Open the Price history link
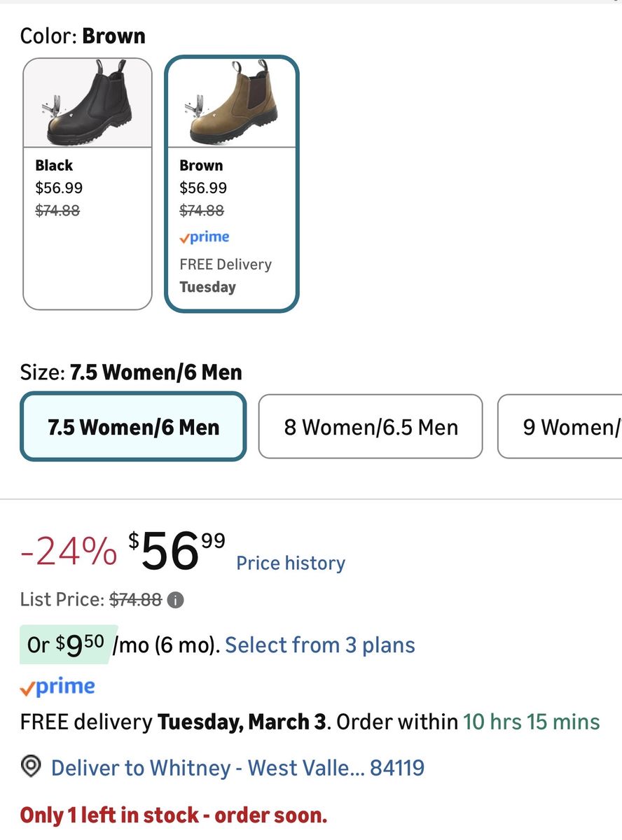 [x=291, y=563]
